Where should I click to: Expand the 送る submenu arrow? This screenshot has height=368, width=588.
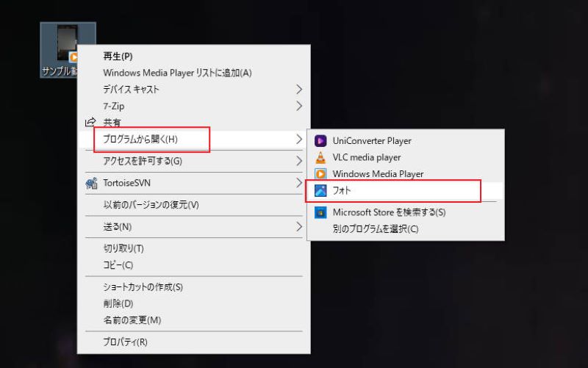coord(299,227)
